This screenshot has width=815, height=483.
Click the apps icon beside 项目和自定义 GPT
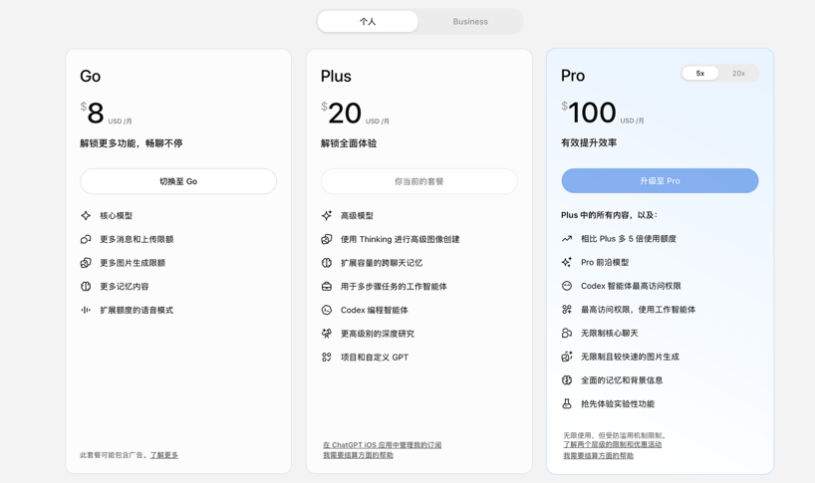(326, 357)
